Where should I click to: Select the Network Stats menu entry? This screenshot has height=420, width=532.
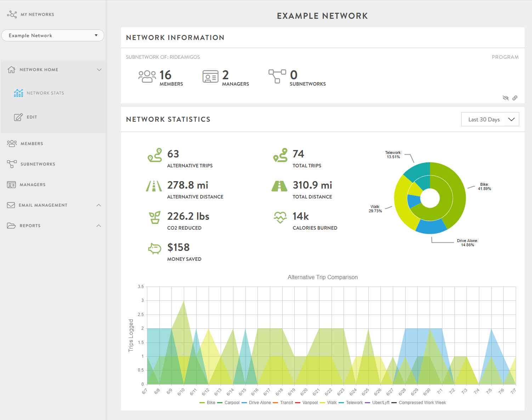click(44, 93)
